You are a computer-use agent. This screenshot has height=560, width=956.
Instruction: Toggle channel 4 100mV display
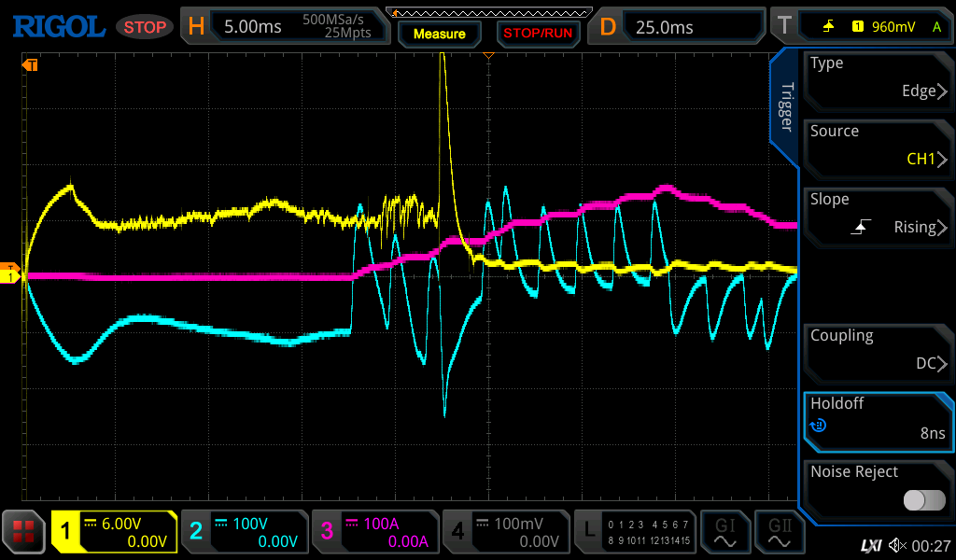click(x=505, y=532)
